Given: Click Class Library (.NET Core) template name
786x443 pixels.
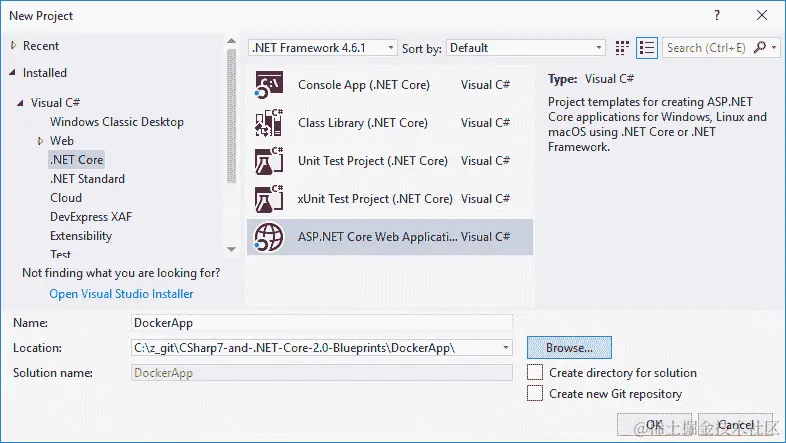Looking at the screenshot, I should click(363, 123).
